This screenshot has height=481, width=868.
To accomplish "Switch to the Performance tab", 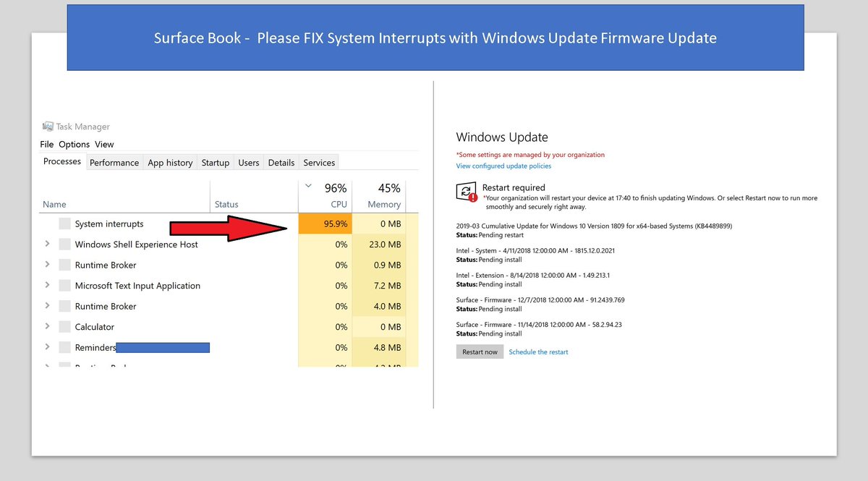I will coord(114,162).
